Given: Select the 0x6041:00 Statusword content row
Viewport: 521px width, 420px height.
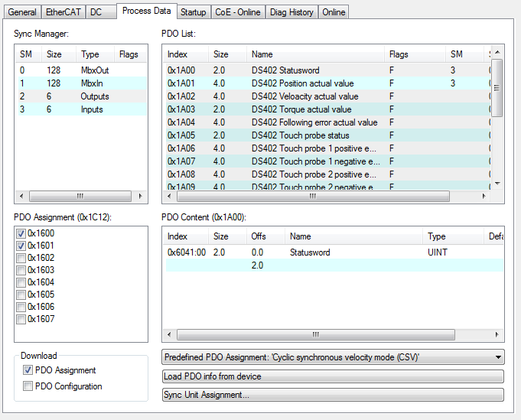Looking at the screenshot, I should [x=334, y=252].
